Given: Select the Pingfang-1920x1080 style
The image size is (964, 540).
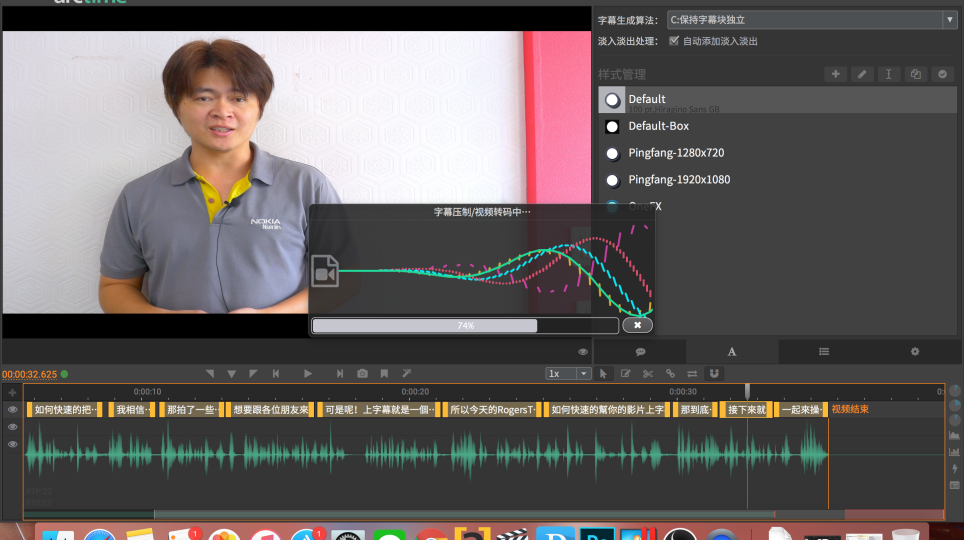Looking at the screenshot, I should tap(679, 180).
